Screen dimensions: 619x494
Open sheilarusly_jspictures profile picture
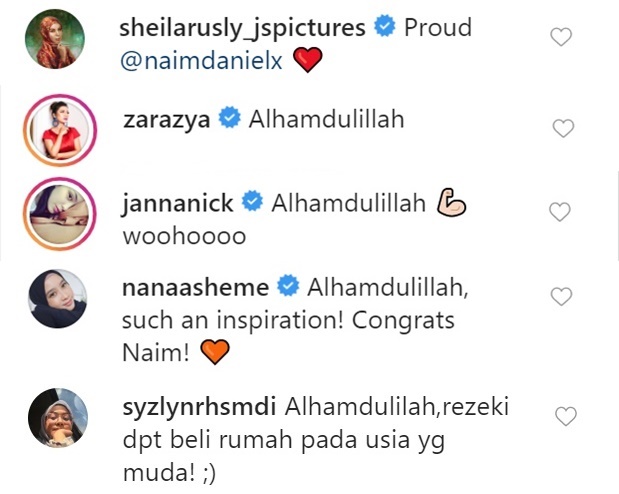point(55,39)
